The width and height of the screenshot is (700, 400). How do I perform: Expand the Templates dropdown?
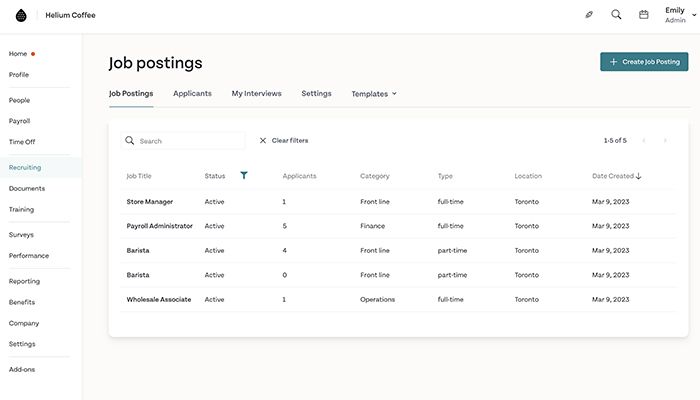click(x=374, y=94)
